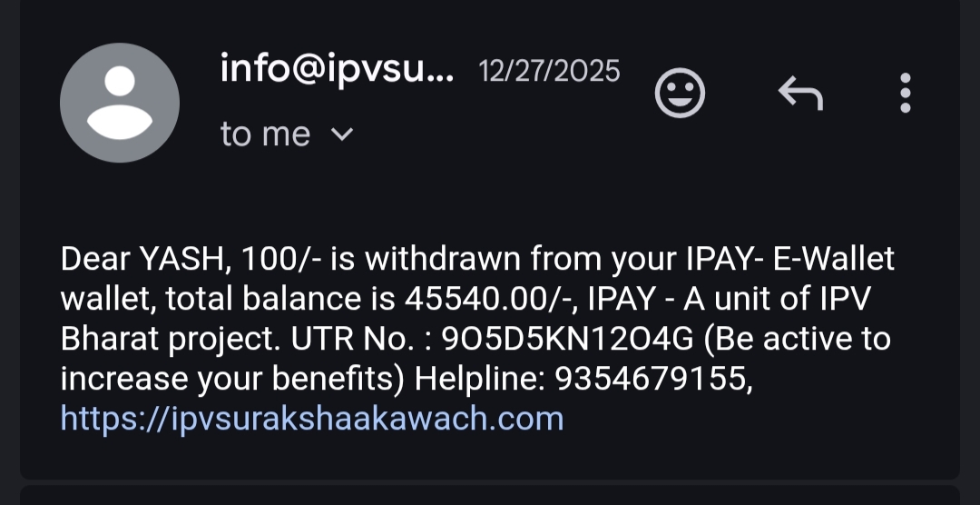Tap the total balance amount 45540.00/-
Viewport: 980px width, 505px height.
pyautogui.click(x=492, y=299)
